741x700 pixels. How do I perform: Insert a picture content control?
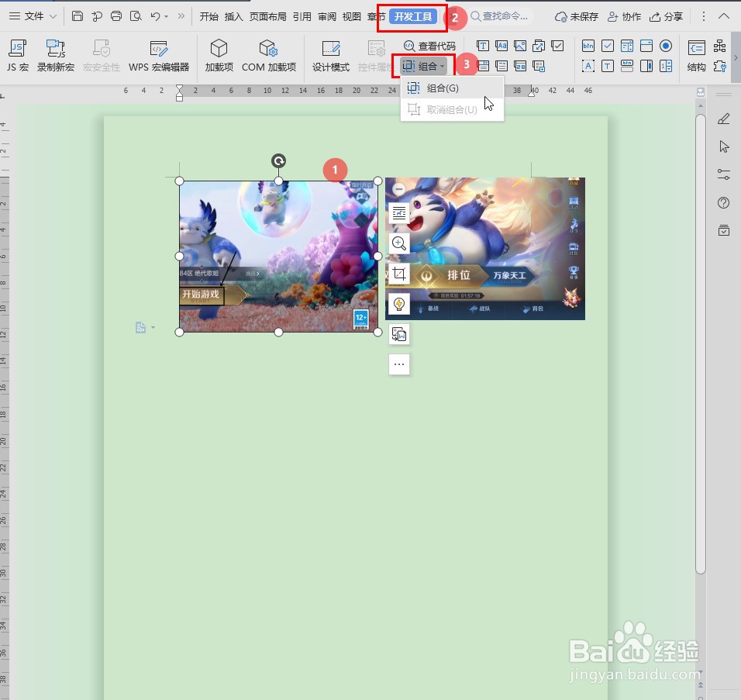point(520,46)
